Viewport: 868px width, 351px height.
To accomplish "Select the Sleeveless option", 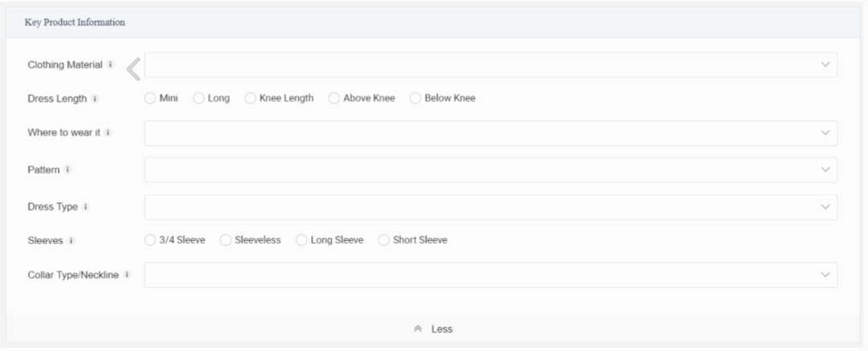I will tap(226, 240).
